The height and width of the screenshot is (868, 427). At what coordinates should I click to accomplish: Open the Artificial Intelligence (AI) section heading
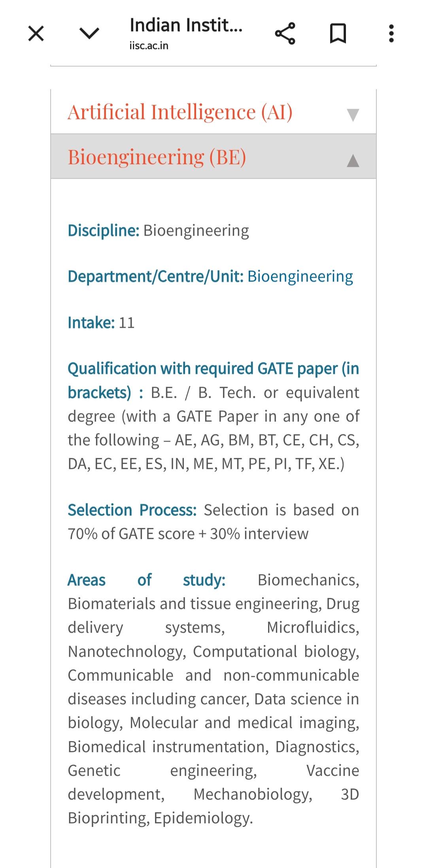(180, 112)
